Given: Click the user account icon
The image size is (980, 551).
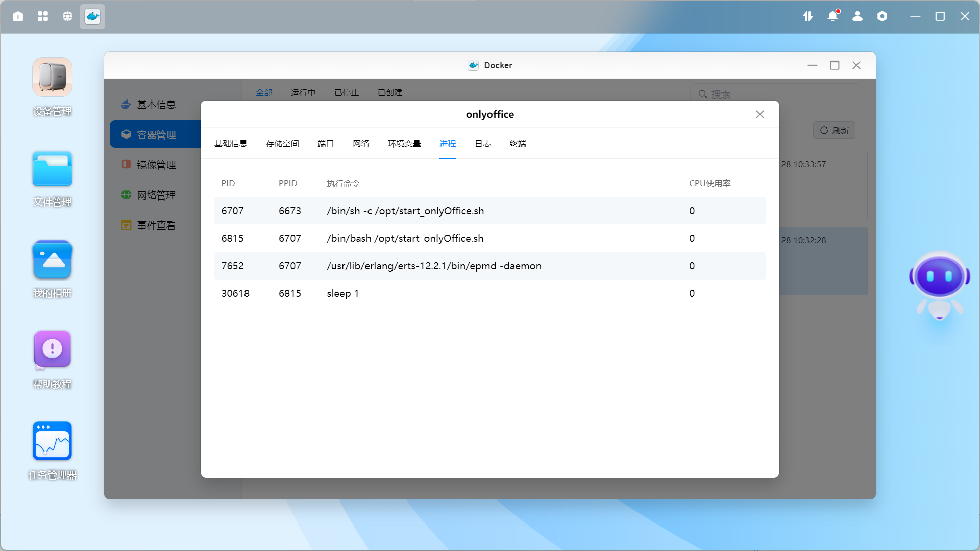Looking at the screenshot, I should pyautogui.click(x=857, y=16).
